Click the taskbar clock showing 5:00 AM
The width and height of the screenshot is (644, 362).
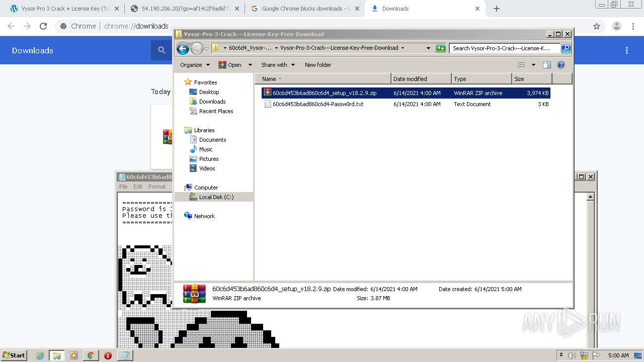point(618,355)
